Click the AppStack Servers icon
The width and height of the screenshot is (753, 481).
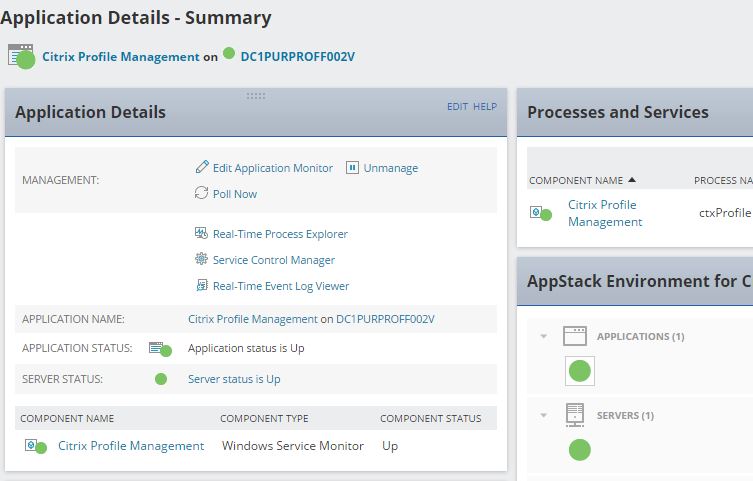point(575,415)
